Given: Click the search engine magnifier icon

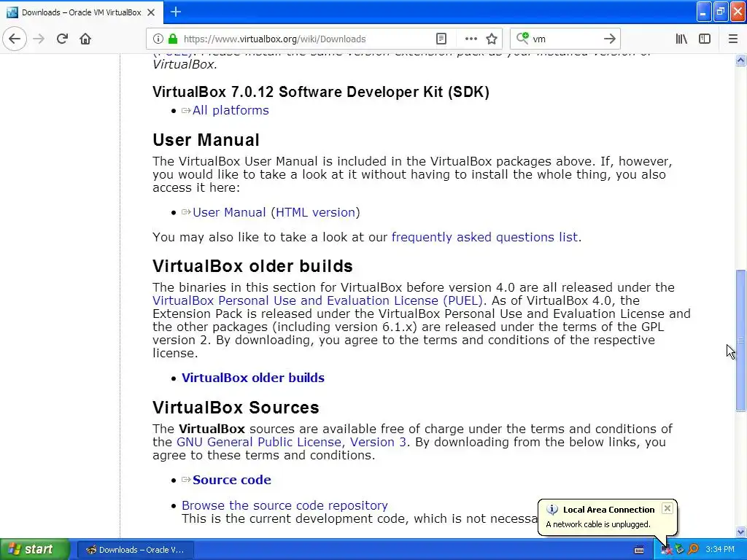Looking at the screenshot, I should pos(522,38).
